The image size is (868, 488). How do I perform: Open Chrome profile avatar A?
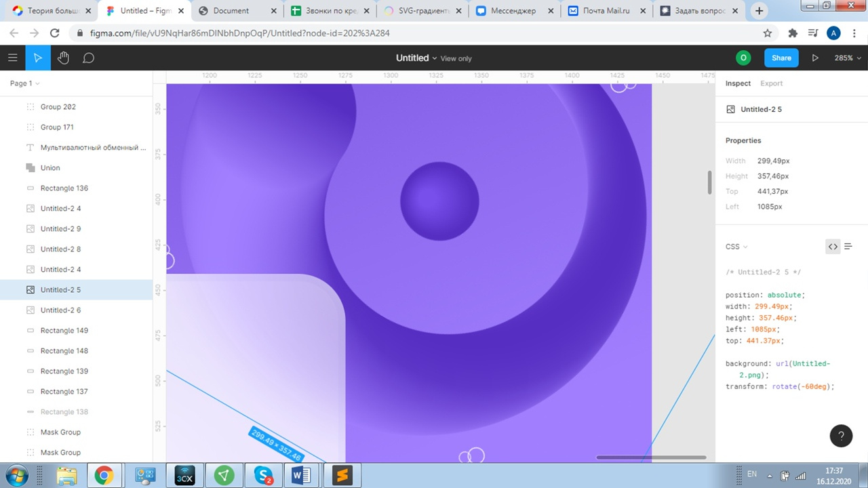[834, 33]
